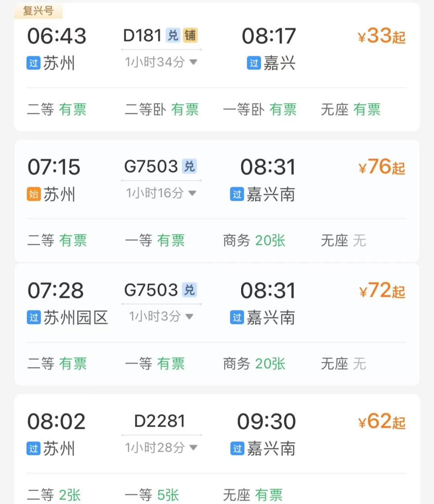The image size is (434, 504).
Task: Tap the 铺 sleeper icon on D181
Action: (190, 36)
